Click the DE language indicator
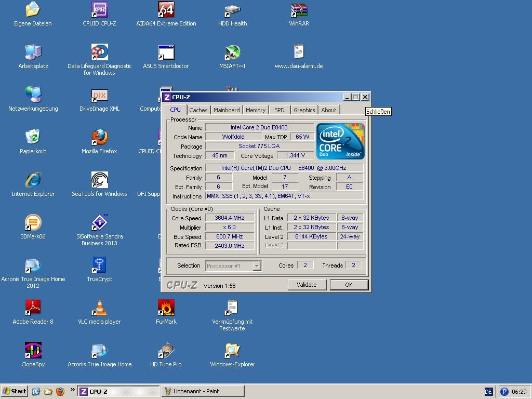 (488, 392)
